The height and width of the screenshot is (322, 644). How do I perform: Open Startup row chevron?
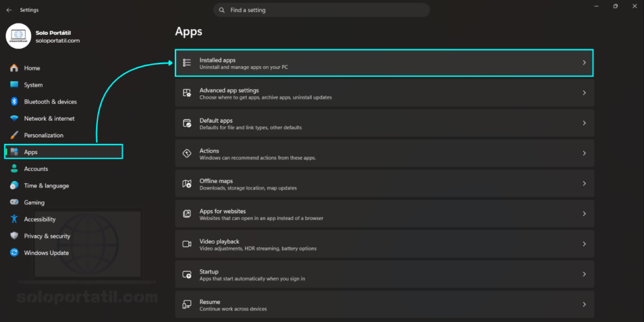[584, 274]
